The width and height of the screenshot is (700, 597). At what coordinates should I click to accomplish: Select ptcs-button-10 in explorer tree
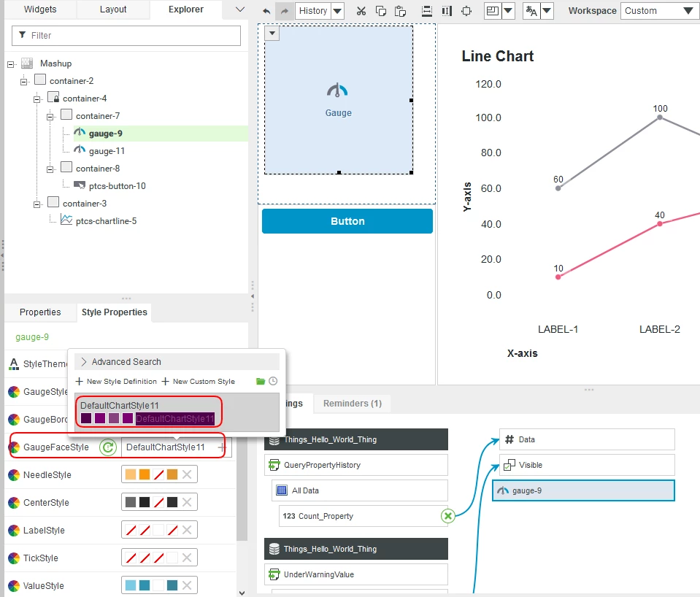[x=117, y=186]
